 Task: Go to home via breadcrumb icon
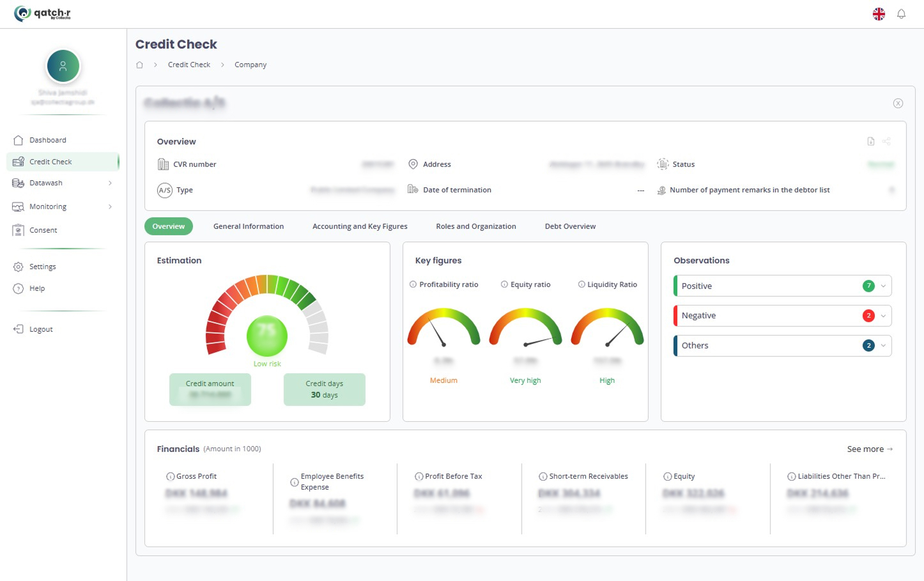(139, 65)
